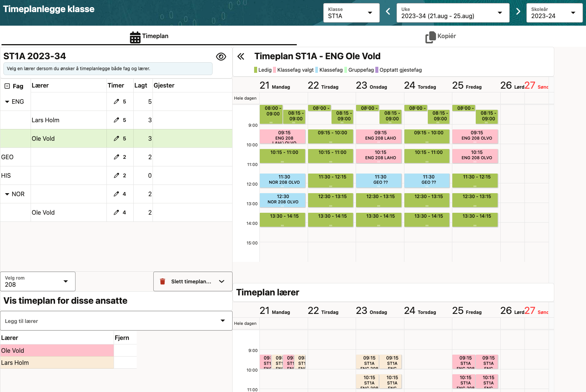Viewport: 586px width, 392px height.
Task: Collapse the NOR subject row
Action: coord(7,194)
